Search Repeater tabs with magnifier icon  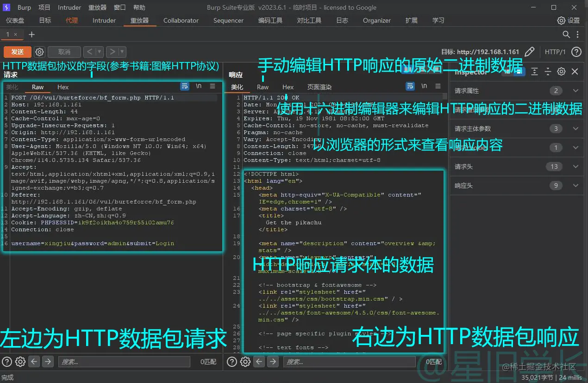point(566,35)
